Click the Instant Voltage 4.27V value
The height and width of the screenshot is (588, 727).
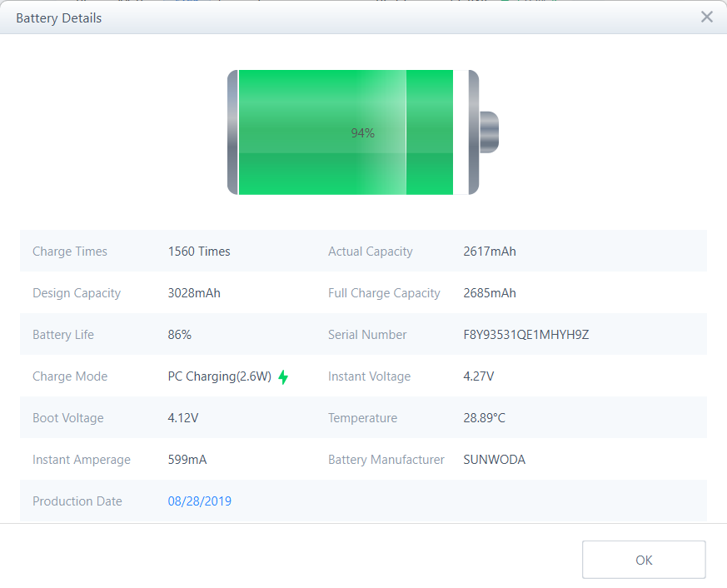[x=479, y=376]
